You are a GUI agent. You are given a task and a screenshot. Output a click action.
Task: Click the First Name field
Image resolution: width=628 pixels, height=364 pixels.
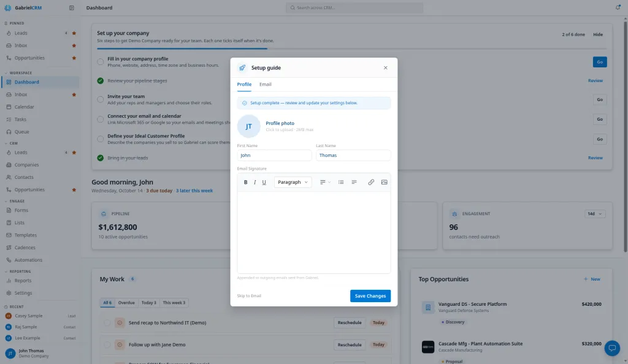(274, 155)
